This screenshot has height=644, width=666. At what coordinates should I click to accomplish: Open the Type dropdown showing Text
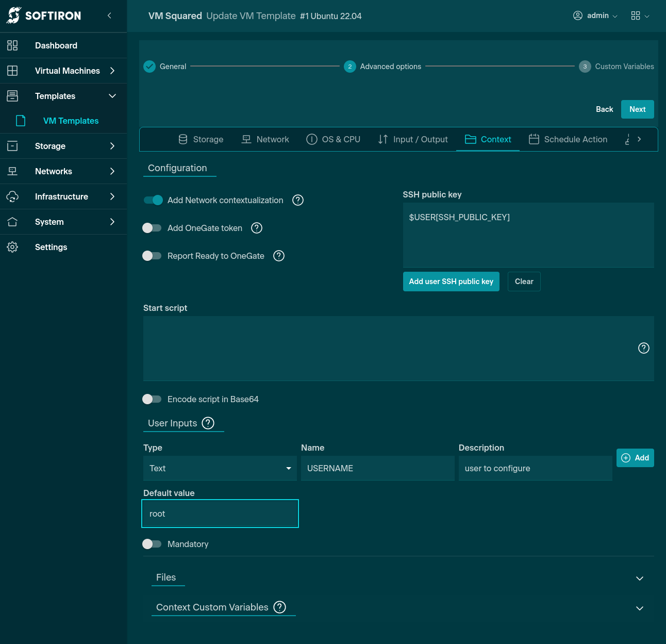220,468
